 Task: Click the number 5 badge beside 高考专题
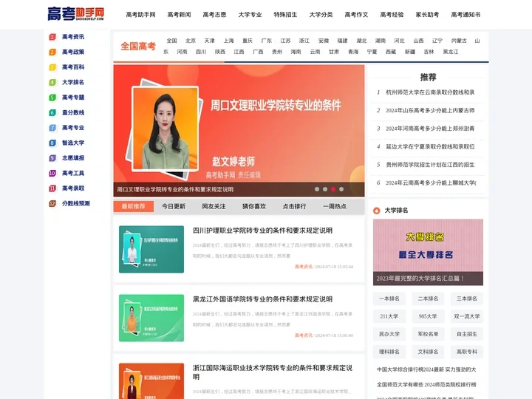(x=52, y=98)
